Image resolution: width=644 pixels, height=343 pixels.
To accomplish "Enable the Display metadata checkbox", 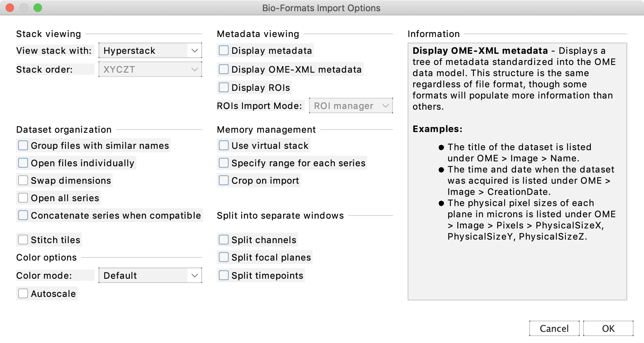I will click(223, 50).
